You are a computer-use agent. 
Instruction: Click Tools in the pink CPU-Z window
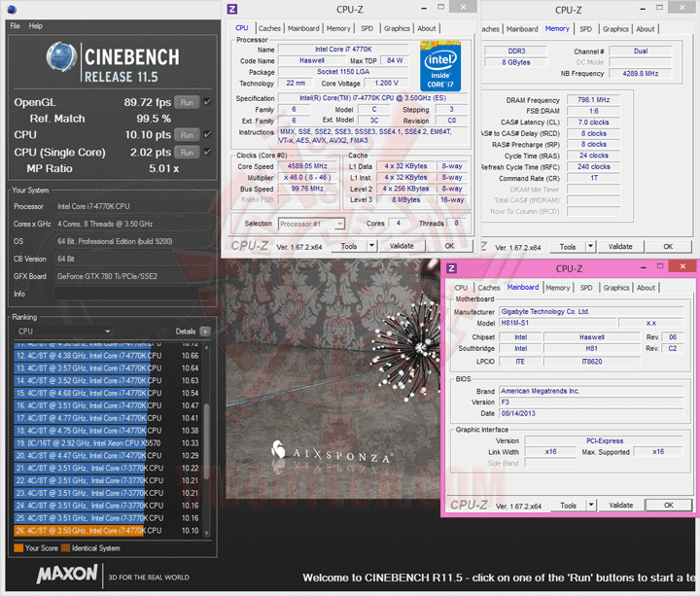click(569, 506)
